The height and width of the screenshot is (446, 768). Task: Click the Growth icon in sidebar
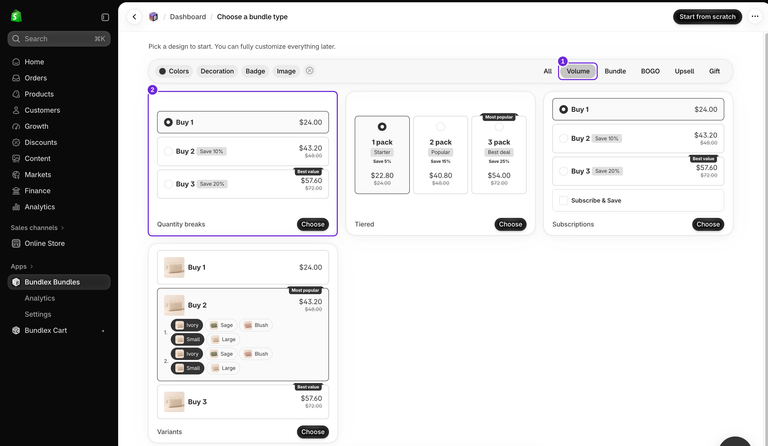click(x=16, y=126)
